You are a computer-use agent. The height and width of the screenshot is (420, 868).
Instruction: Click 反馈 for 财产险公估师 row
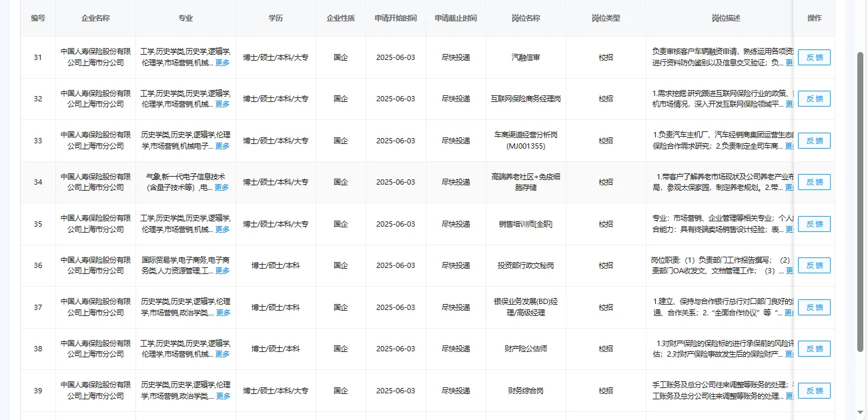click(813, 349)
